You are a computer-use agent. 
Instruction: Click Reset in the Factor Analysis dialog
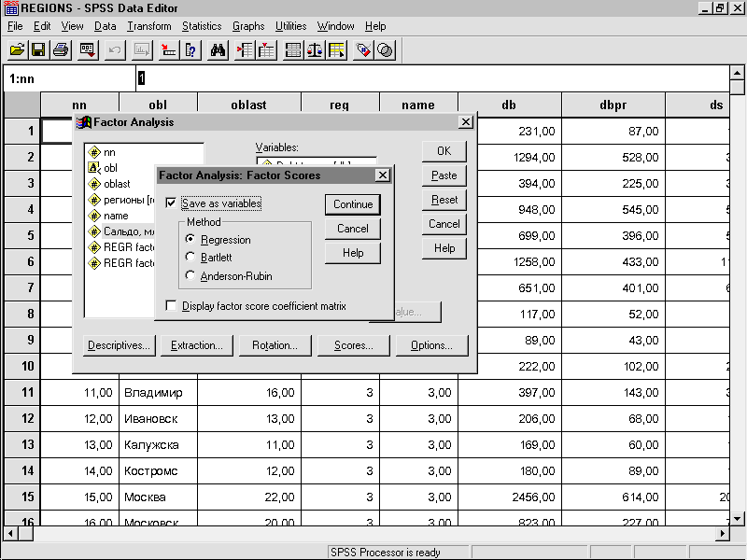click(x=444, y=200)
